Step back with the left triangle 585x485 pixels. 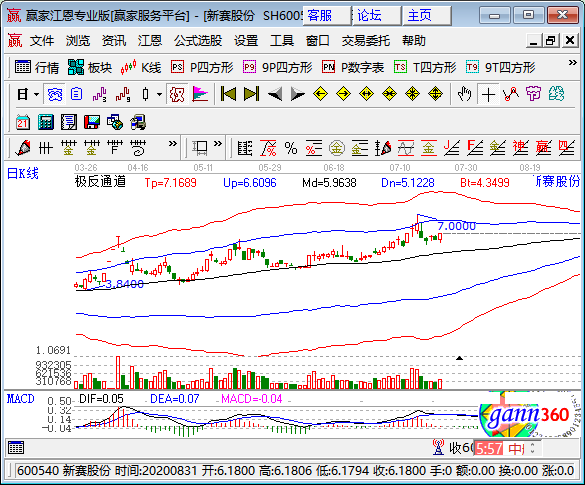point(275,94)
